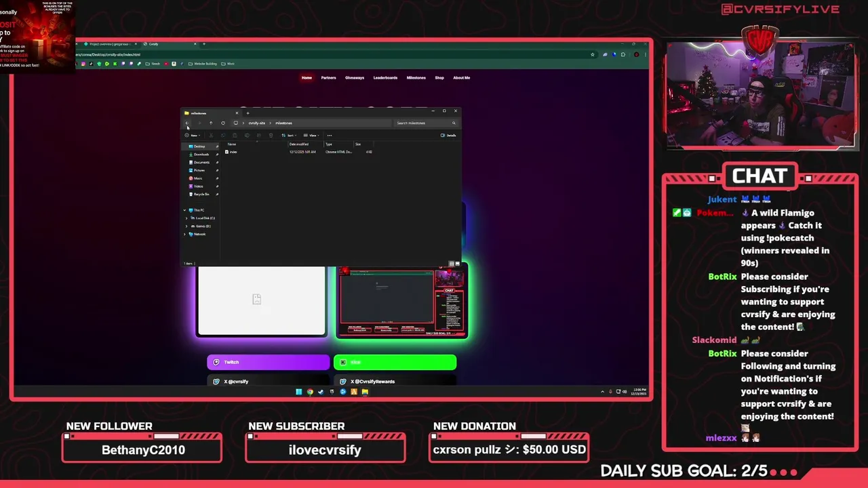Open the Milestones page on website

point(416,78)
